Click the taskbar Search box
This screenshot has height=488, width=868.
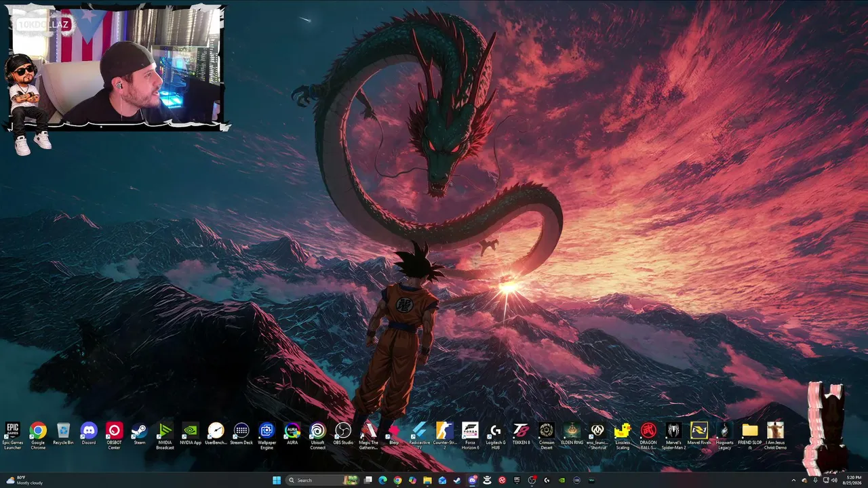323,481
